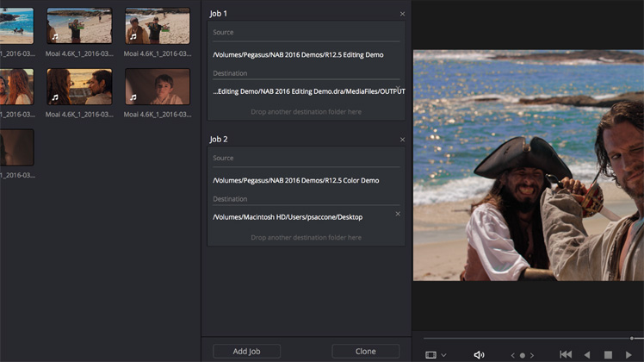The height and width of the screenshot is (362, 644).
Task: Play the clip forward
Action: click(x=629, y=355)
